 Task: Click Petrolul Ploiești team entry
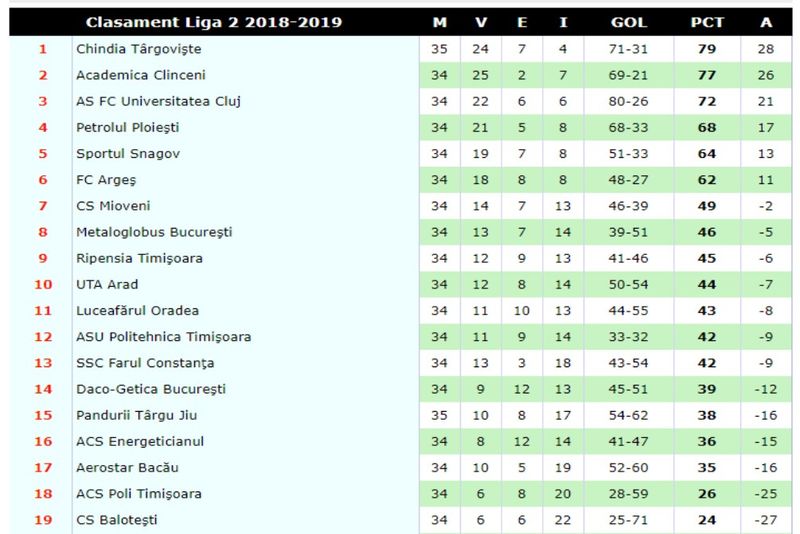pos(127,127)
